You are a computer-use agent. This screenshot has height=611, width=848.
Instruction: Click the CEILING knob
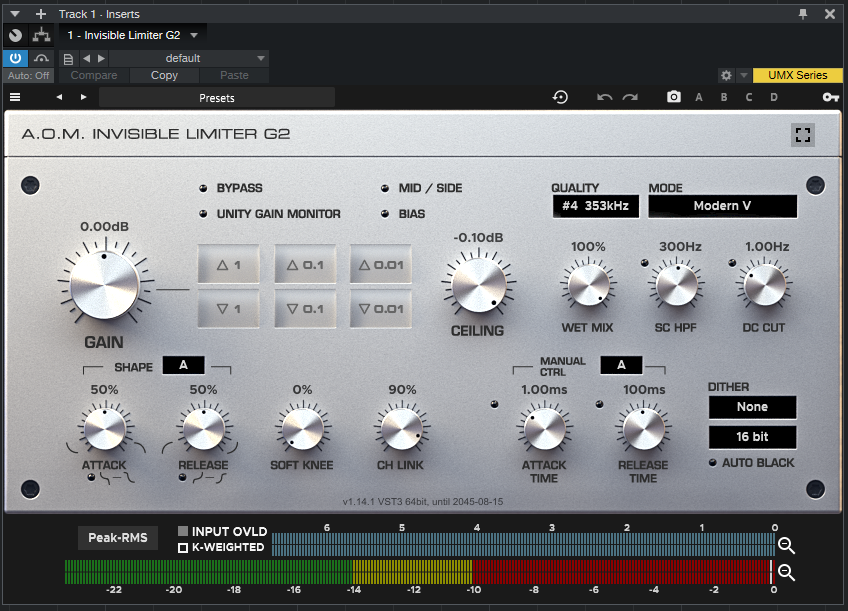[479, 285]
